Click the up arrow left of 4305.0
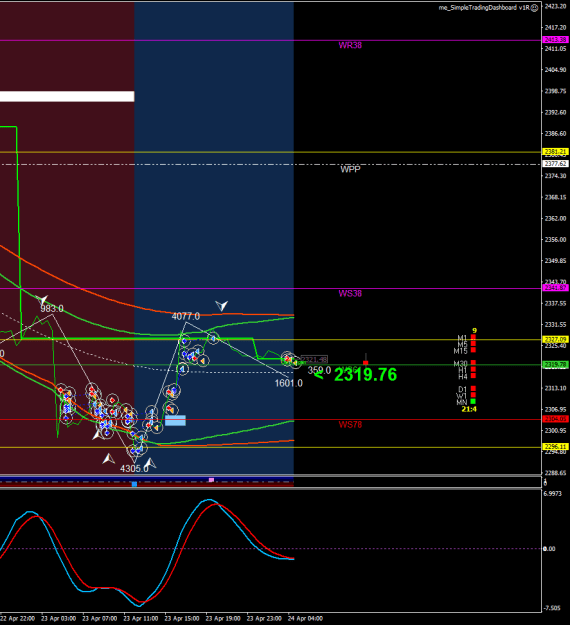Viewport: 570px width, 625px height. (x=108, y=459)
